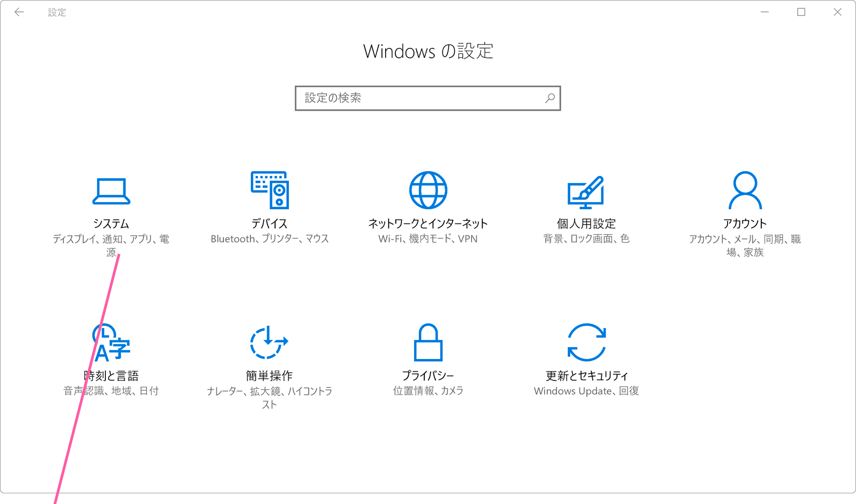Click text 'アカウント、メール、同期、職場、家族'
The height and width of the screenshot is (504, 856).
click(x=745, y=246)
